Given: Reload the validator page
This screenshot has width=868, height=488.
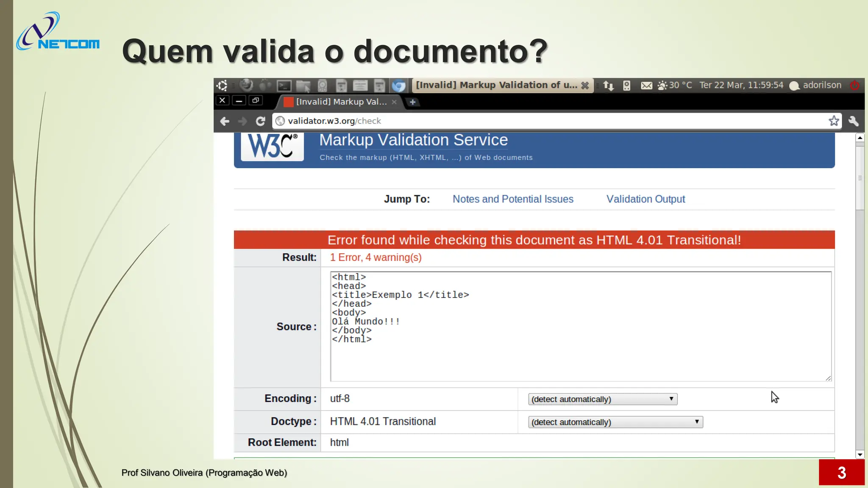Looking at the screenshot, I should 261,122.
